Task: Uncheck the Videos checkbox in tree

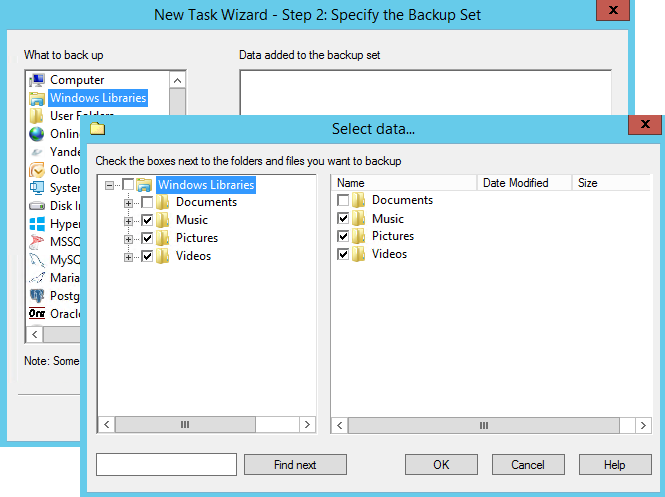Action: tap(147, 256)
